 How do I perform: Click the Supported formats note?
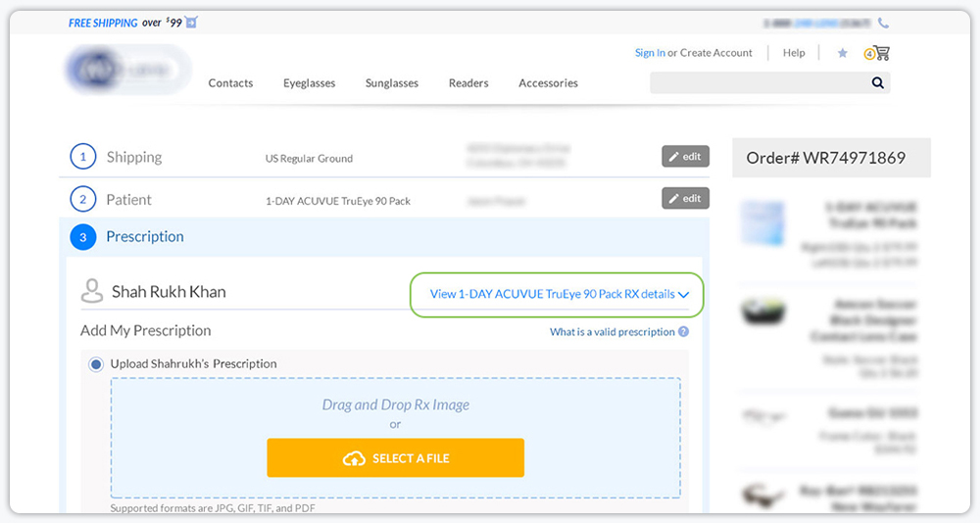(213, 508)
